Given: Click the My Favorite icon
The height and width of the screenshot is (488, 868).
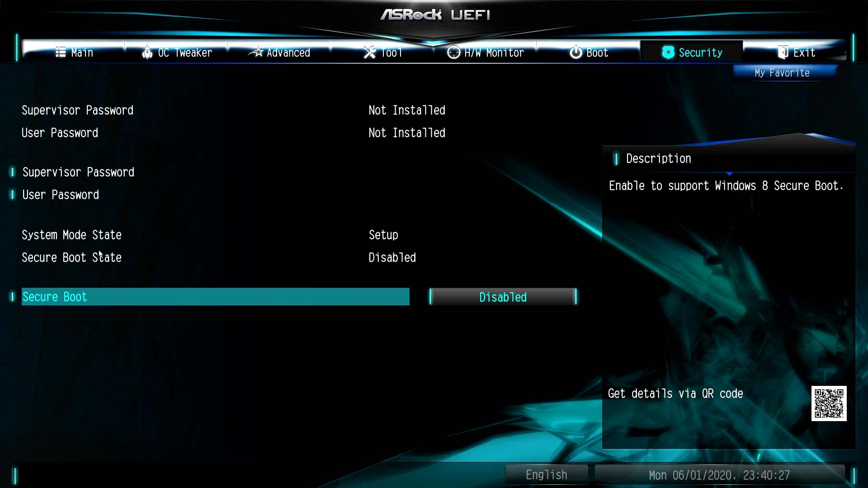Looking at the screenshot, I should (x=782, y=73).
